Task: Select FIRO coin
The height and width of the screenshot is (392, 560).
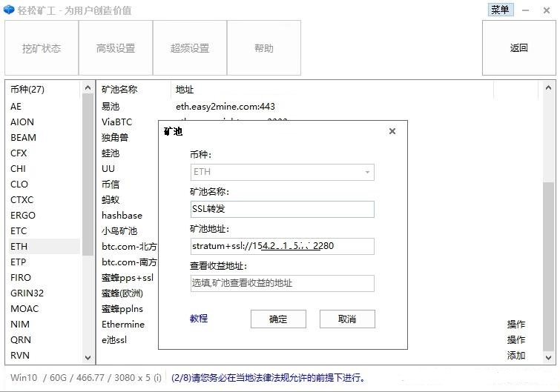Action: (x=21, y=277)
